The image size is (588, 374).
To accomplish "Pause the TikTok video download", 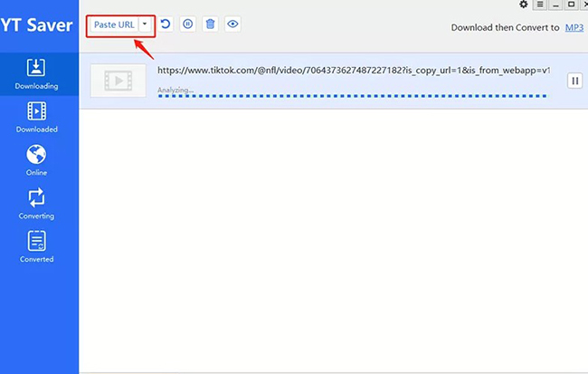I will 574,81.
